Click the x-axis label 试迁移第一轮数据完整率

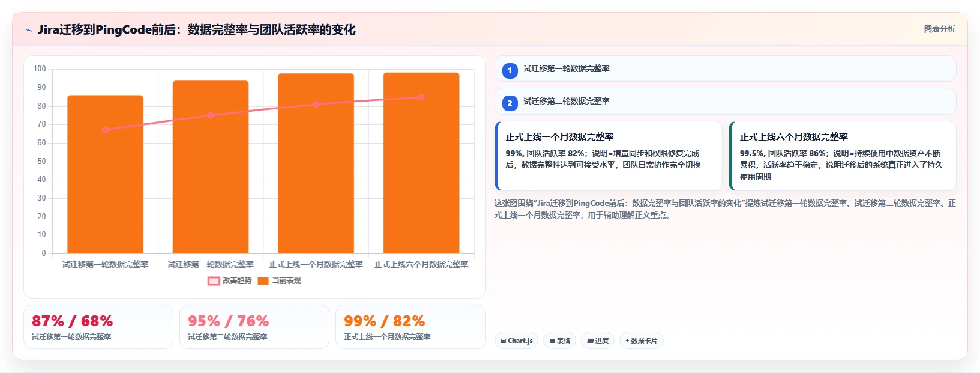coord(105,264)
